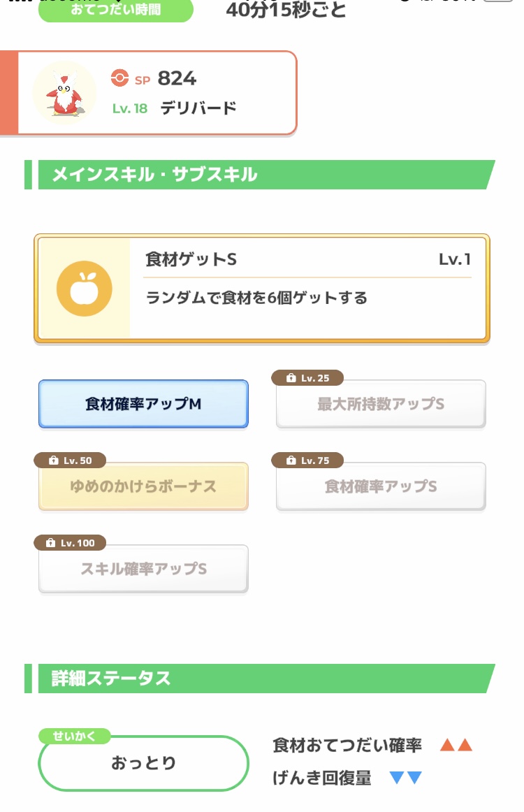Tap the blue down-arrows beside げんき回復量
This screenshot has height=812, width=524.
406,778
